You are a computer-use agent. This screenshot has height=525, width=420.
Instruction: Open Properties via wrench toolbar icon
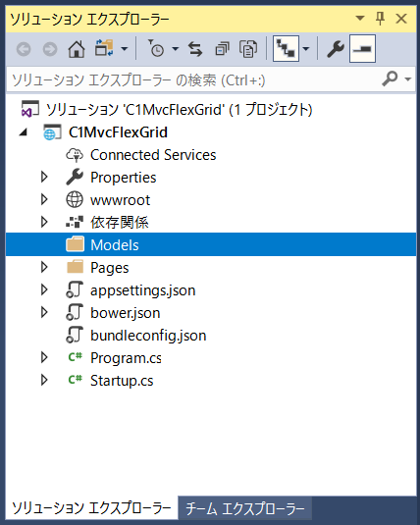(x=336, y=49)
